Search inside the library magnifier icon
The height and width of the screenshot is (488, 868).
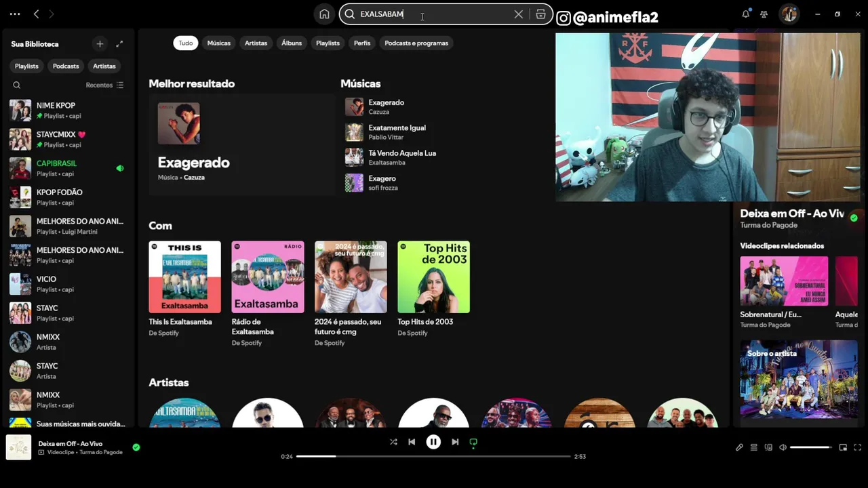pos(17,85)
